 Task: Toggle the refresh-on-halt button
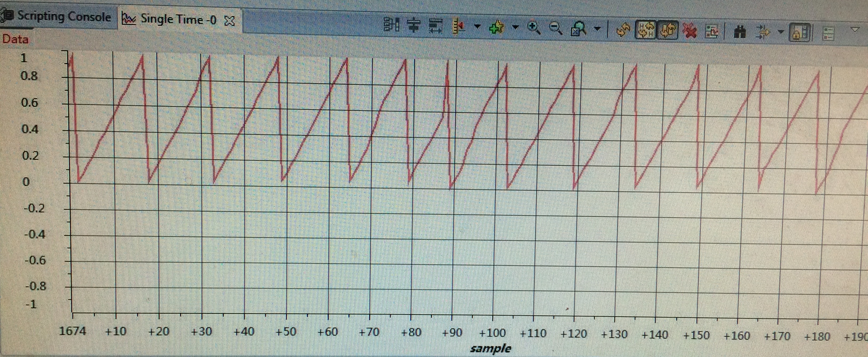pyautogui.click(x=645, y=30)
